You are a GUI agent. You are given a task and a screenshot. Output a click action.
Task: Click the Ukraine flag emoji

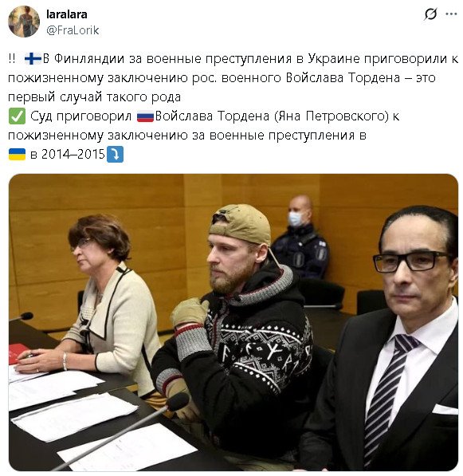click(x=17, y=154)
